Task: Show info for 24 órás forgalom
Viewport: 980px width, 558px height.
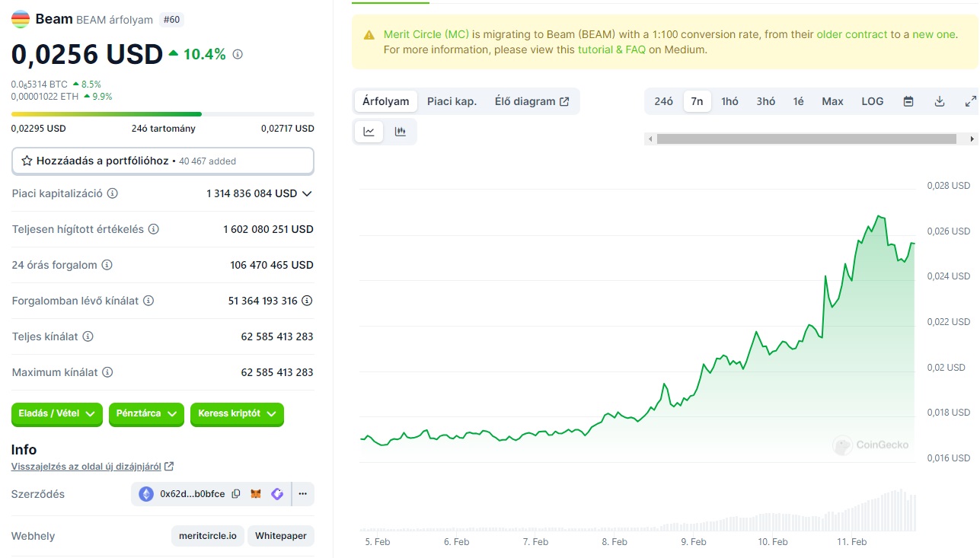Action: (107, 265)
